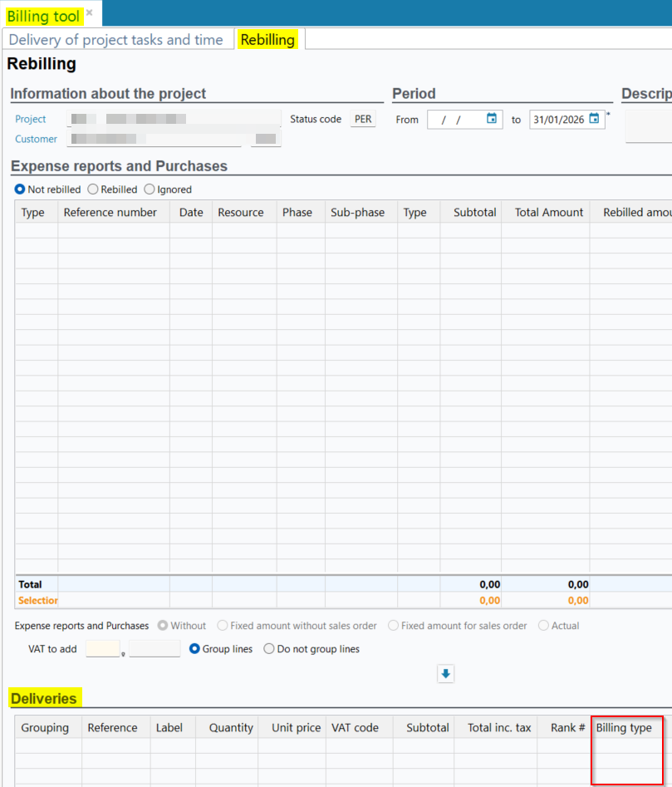This screenshot has width=672, height=787.
Task: Close the Billing tool tab
Action: tap(89, 12)
